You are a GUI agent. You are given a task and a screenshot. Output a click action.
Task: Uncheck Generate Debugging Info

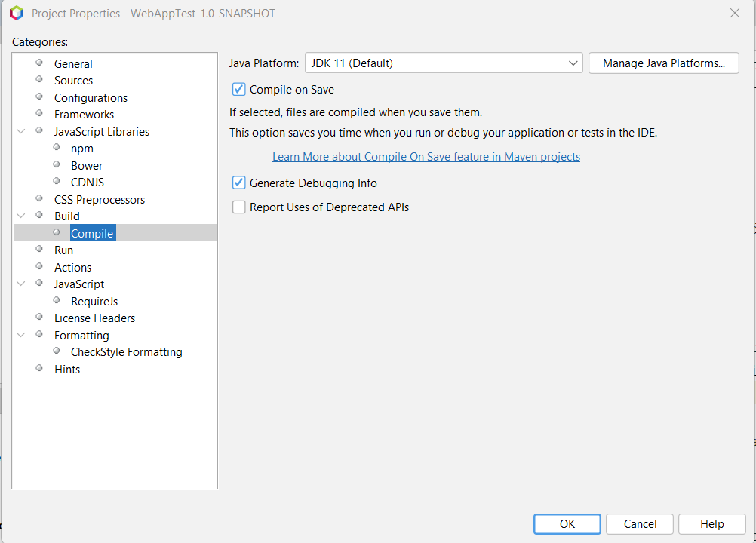pyautogui.click(x=238, y=183)
